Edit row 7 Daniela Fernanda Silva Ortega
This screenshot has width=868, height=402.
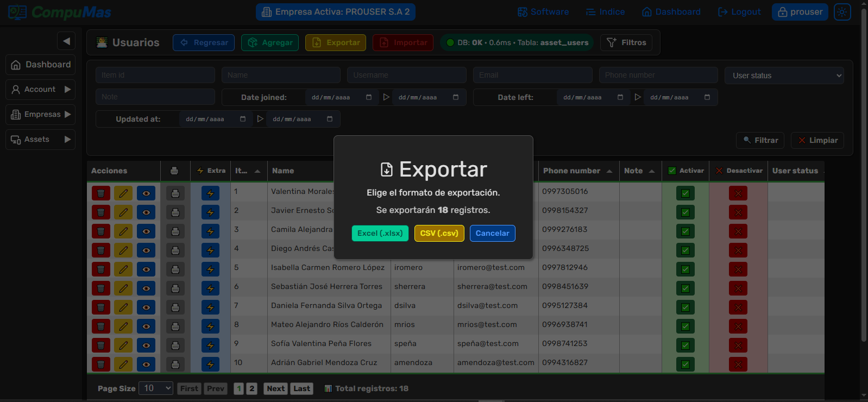[123, 307]
